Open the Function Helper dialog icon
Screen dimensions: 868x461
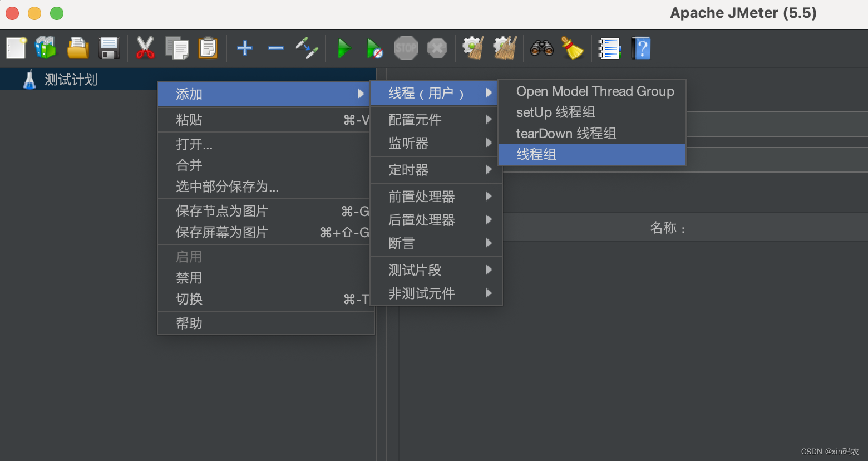point(609,48)
